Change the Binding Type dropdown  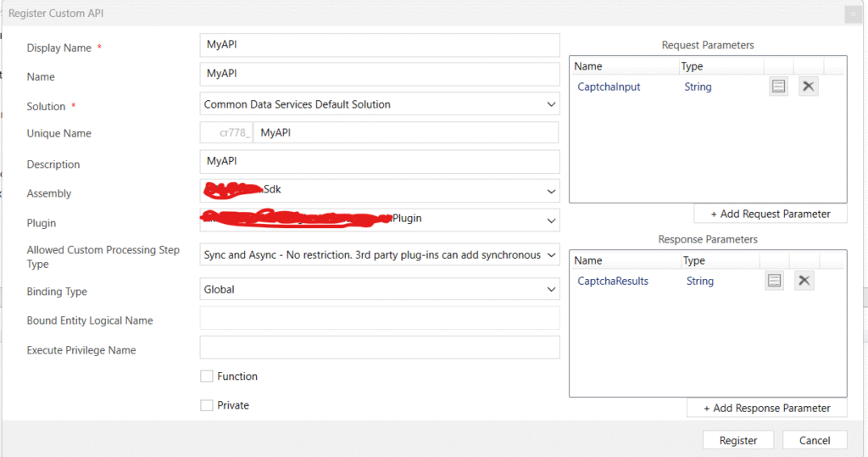coord(380,289)
